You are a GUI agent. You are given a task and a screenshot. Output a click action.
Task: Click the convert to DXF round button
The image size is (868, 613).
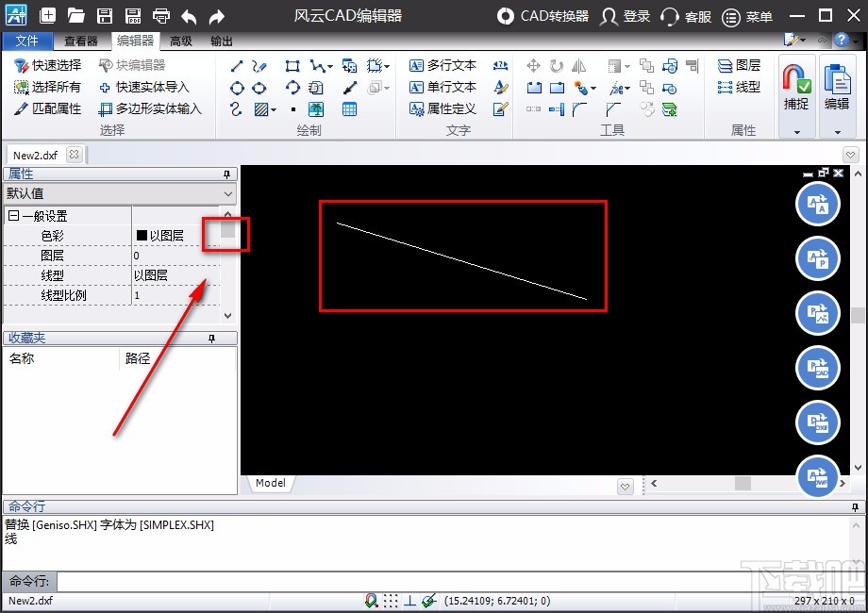coord(818,422)
